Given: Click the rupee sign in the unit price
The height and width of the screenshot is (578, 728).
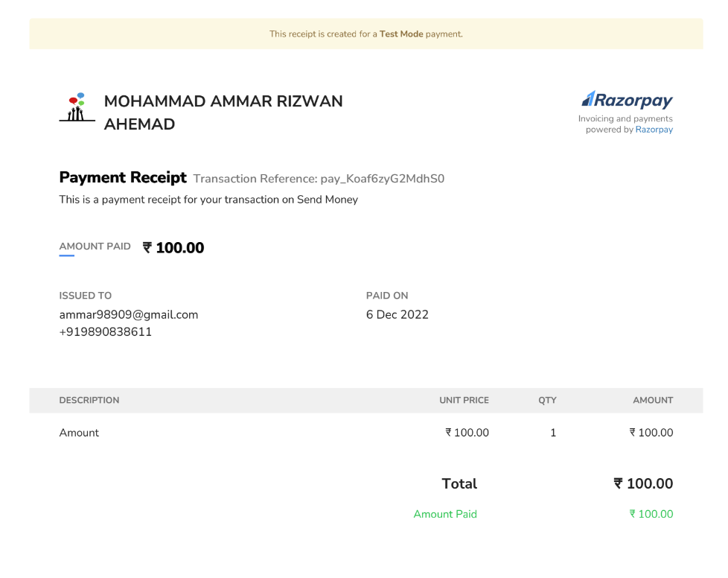Looking at the screenshot, I should 447,432.
